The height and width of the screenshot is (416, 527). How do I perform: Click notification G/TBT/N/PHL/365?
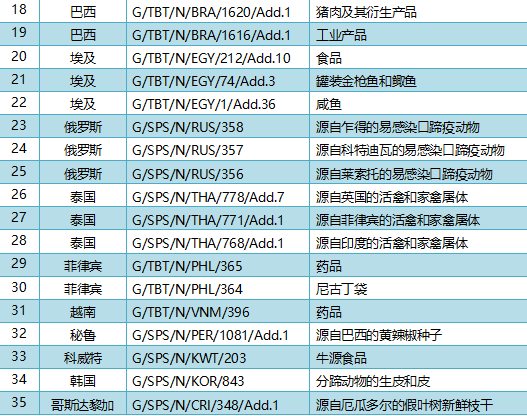tap(187, 266)
